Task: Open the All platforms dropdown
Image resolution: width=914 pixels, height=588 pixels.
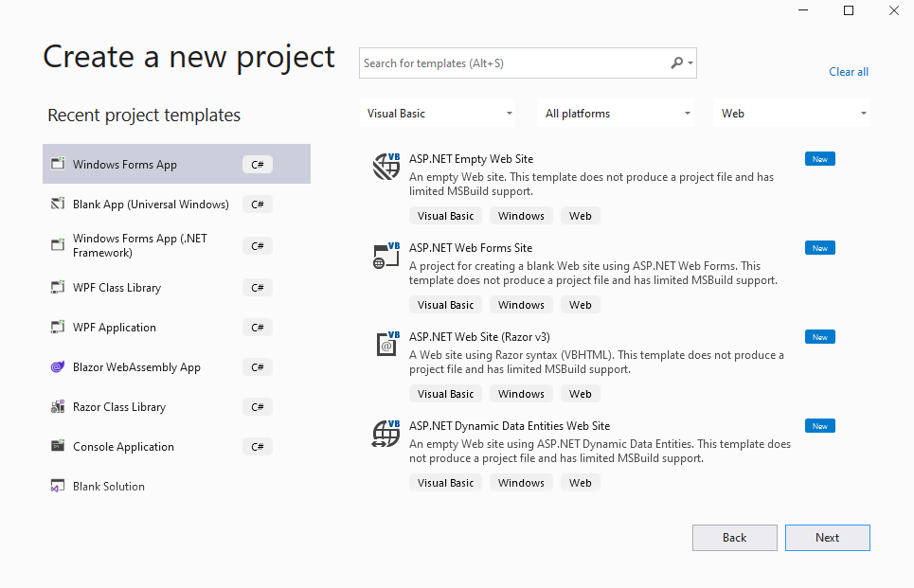Action: (616, 113)
